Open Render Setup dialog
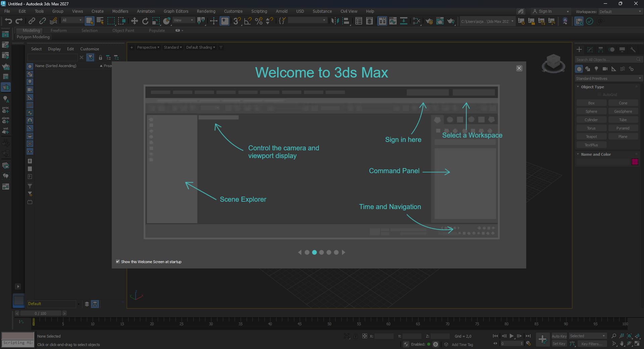Image resolution: width=644 pixels, height=349 pixels. (x=429, y=21)
